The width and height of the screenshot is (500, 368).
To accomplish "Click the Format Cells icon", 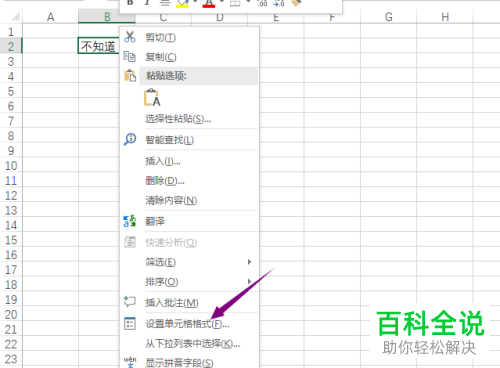I will (130, 323).
